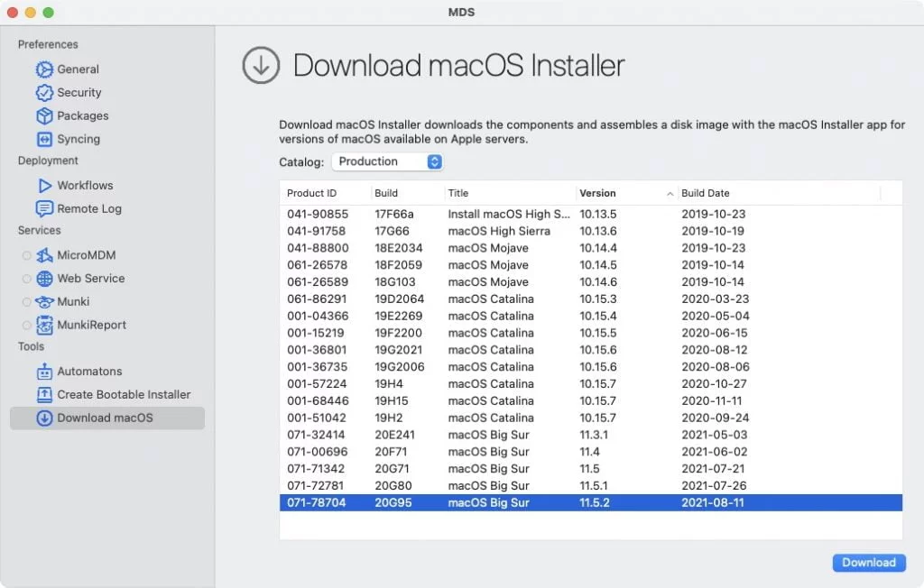
Task: Click build 19G2006 cell
Action: pos(400,367)
